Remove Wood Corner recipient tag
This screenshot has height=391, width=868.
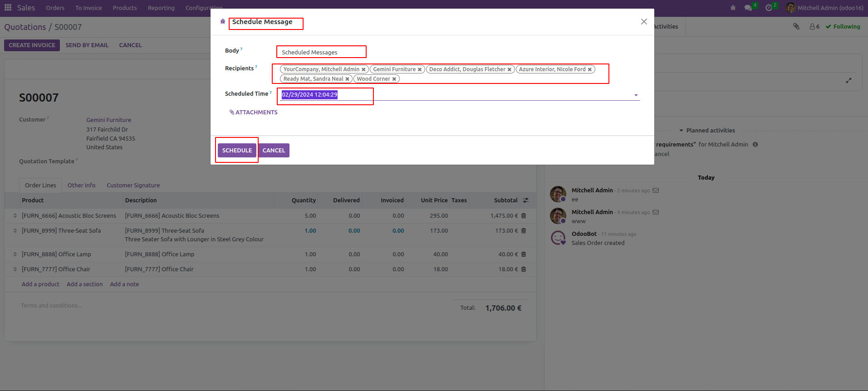(x=394, y=79)
